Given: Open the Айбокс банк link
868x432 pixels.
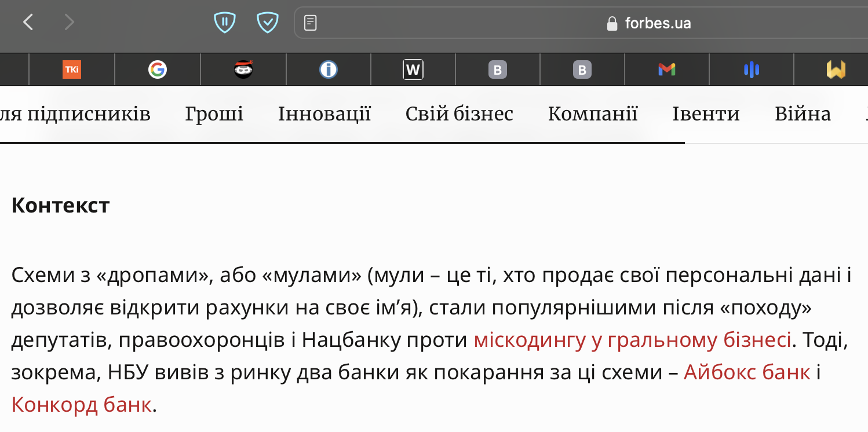Looking at the screenshot, I should point(747,372).
